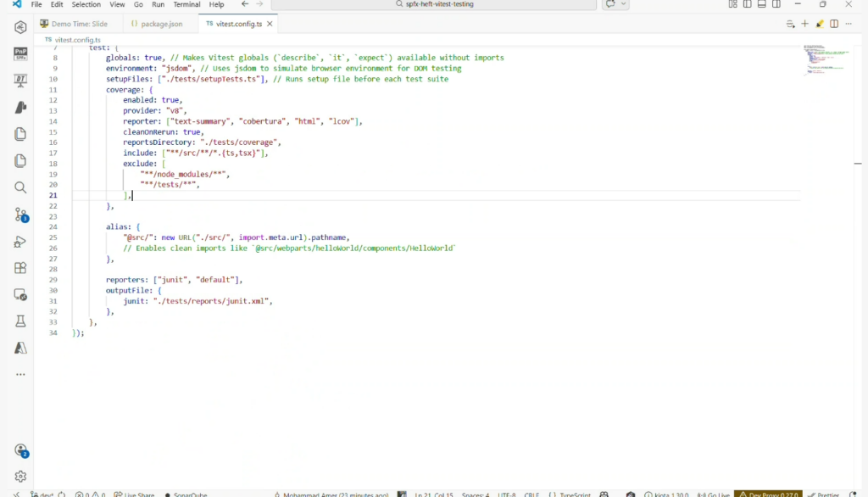
Task: Open the Testing flask icon view
Action: pyautogui.click(x=20, y=321)
